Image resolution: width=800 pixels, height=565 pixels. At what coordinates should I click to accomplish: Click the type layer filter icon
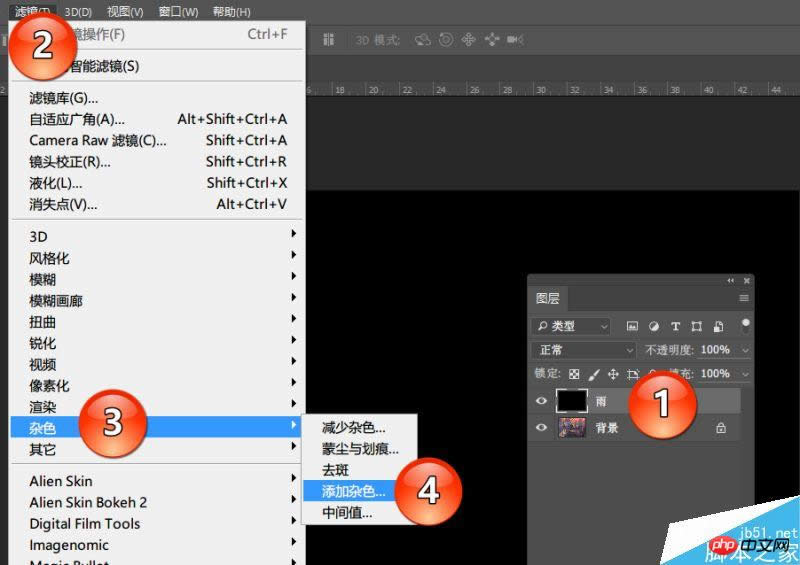click(x=675, y=326)
